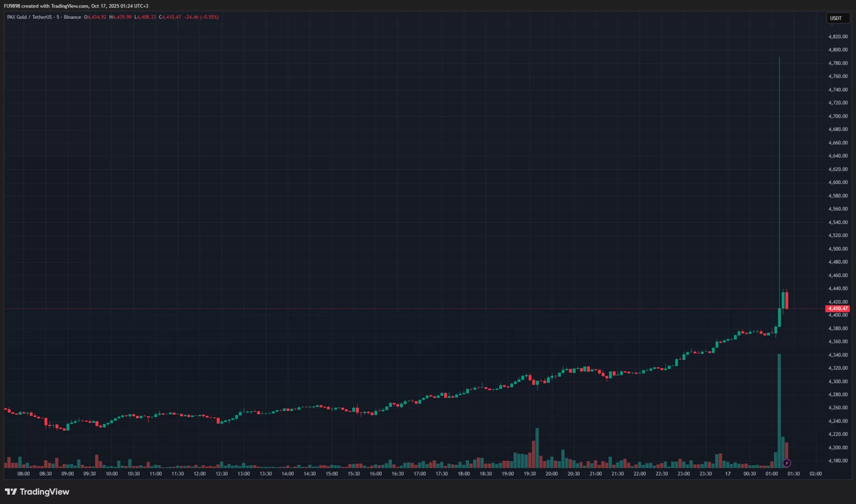The image size is (856, 504).
Task: Click the purple lightning bolt event icon
Action: (x=786, y=463)
